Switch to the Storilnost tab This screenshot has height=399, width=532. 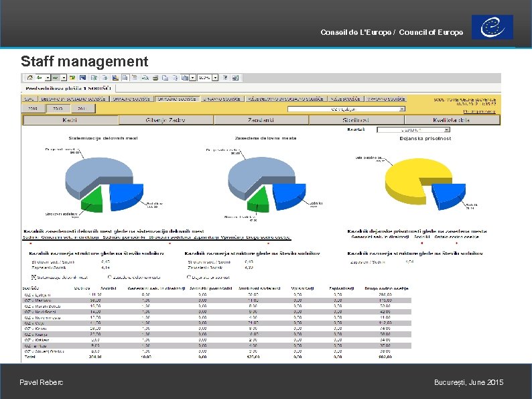point(356,120)
